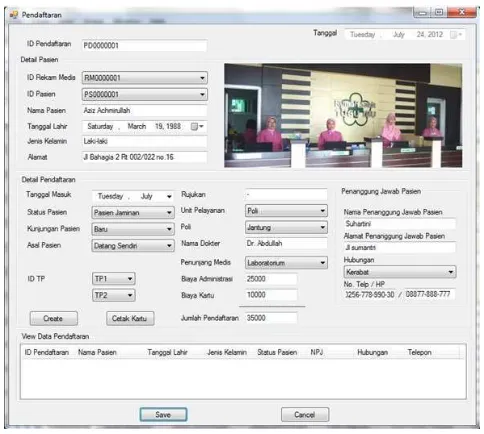Click the Hubungan column header
This screenshot has height=434, width=484.
(x=373, y=352)
